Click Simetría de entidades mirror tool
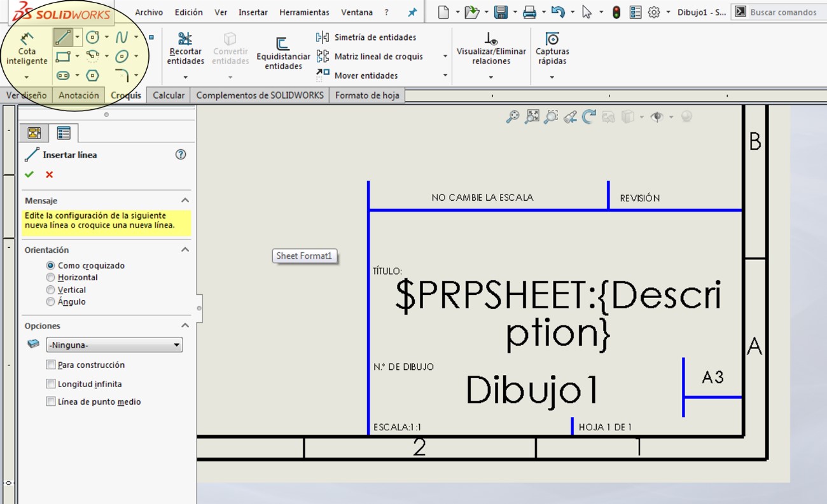The height and width of the screenshot is (504, 827). pos(366,37)
